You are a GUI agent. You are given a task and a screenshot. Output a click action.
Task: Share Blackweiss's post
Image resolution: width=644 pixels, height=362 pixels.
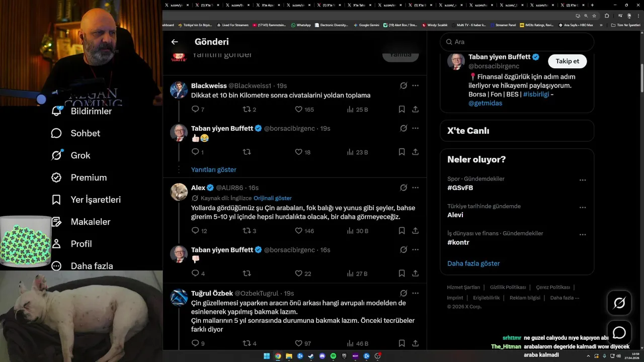[415, 109]
